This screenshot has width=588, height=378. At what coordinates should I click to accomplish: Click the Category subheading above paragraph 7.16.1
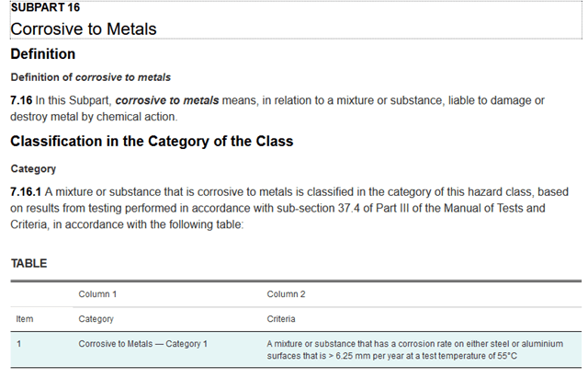[x=33, y=169]
